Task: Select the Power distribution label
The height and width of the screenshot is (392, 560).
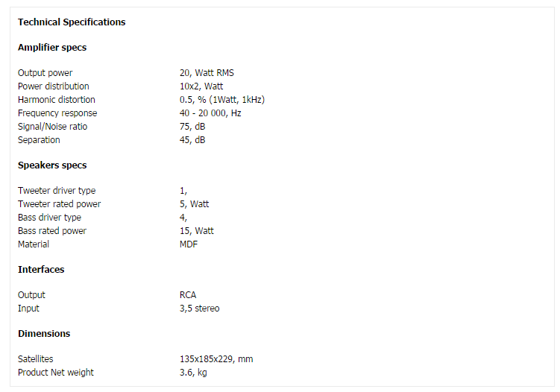Action: tap(54, 86)
